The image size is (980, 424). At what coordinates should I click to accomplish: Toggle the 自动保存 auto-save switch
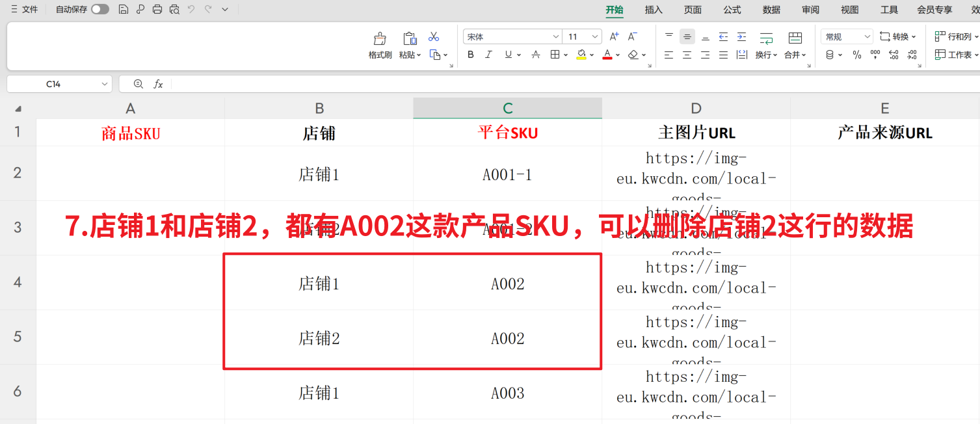tap(100, 10)
